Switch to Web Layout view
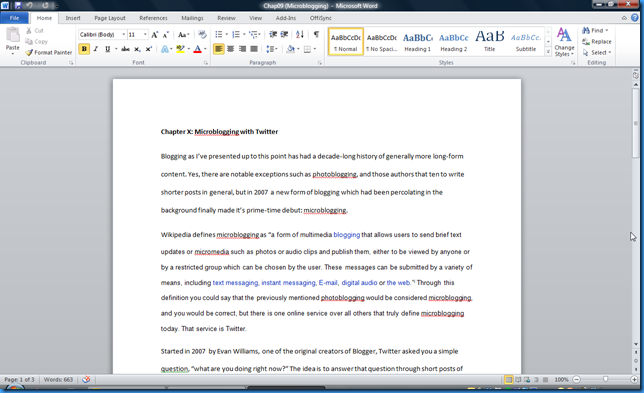This screenshot has width=644, height=393. (x=527, y=379)
